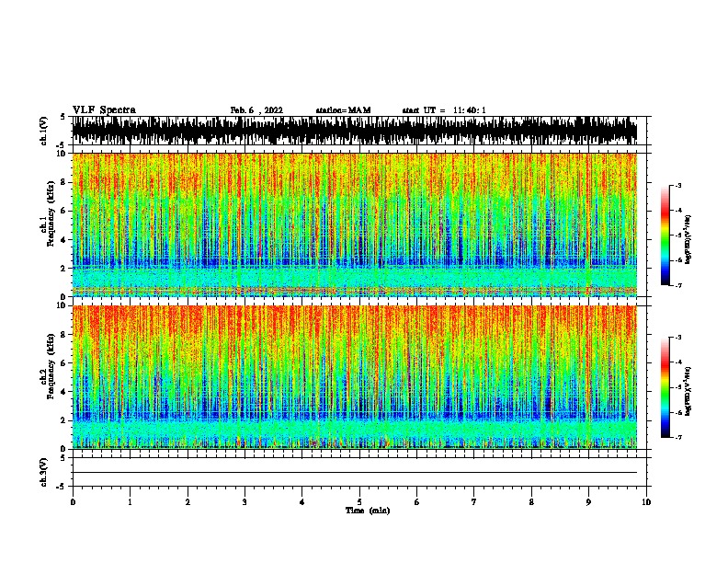Screen dimensions: 728x563
Task: Click the "station=MAM" header label
Action: coord(343,110)
